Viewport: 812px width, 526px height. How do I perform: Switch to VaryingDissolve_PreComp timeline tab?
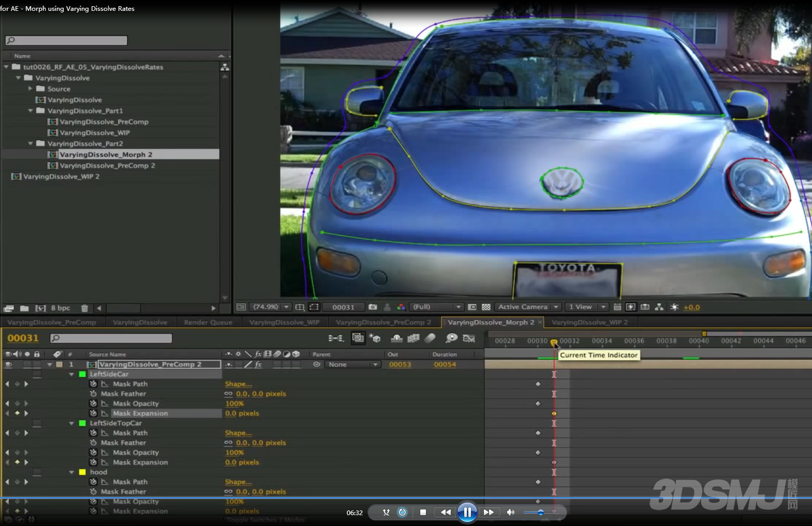click(52, 322)
